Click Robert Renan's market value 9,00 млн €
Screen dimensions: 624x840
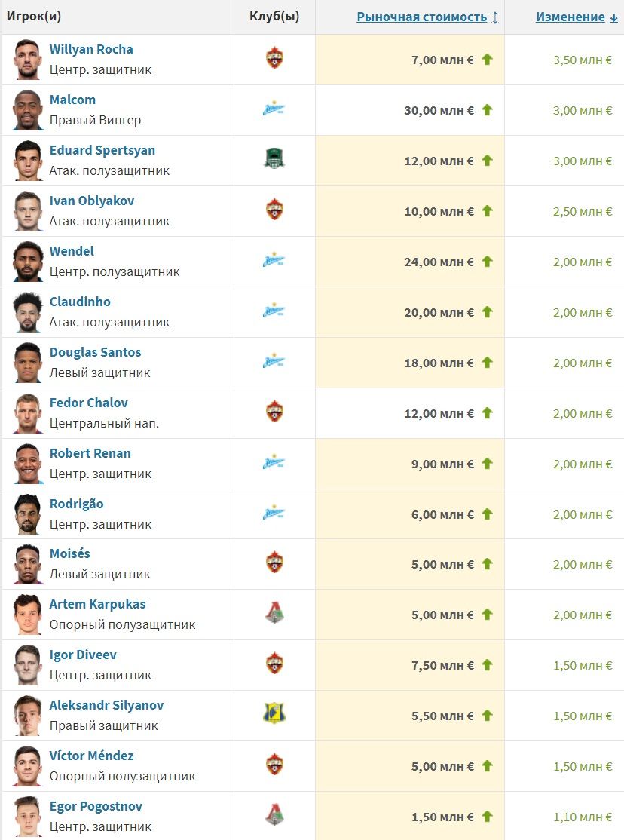click(442, 464)
